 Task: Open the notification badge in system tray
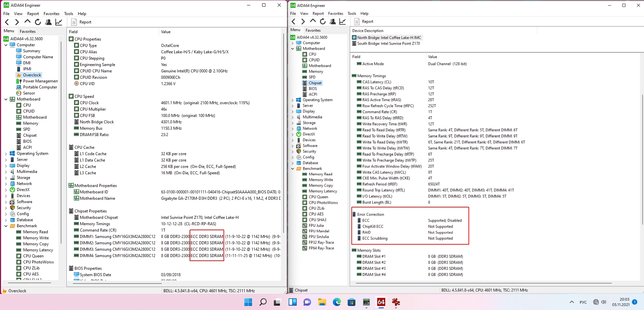click(635, 302)
